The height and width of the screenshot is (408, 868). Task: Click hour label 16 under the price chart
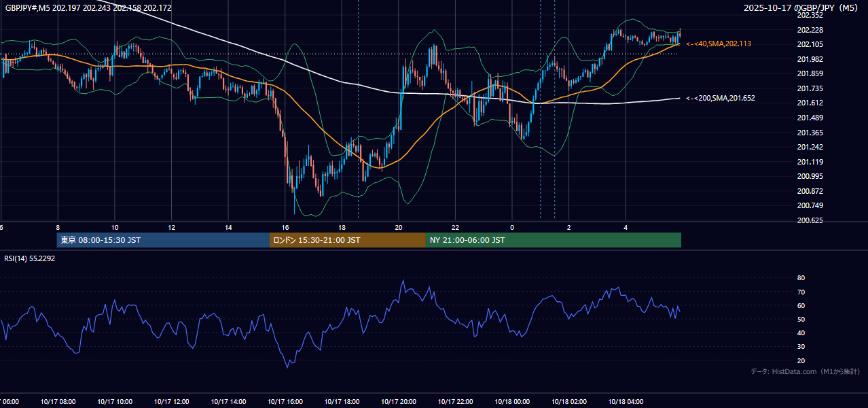point(285,227)
